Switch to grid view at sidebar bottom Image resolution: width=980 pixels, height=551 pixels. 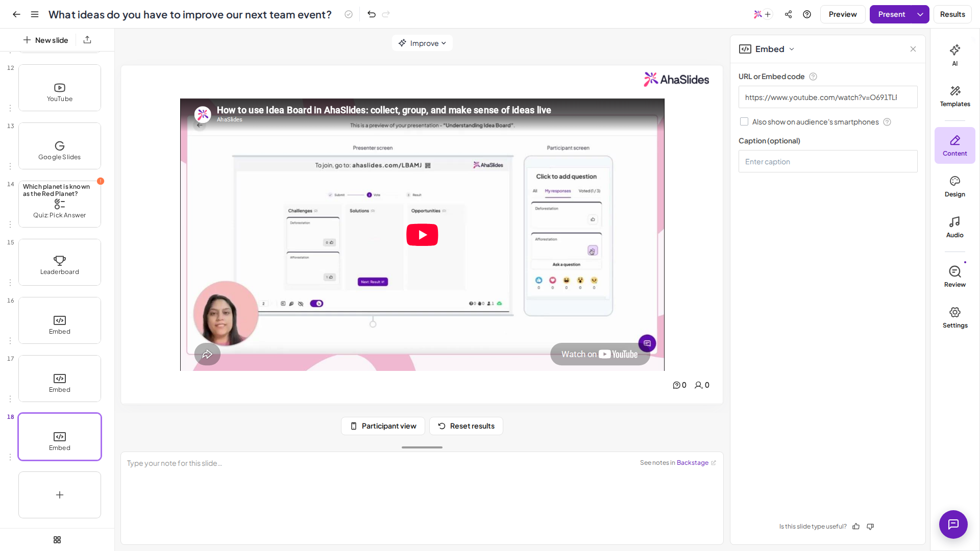pyautogui.click(x=57, y=540)
